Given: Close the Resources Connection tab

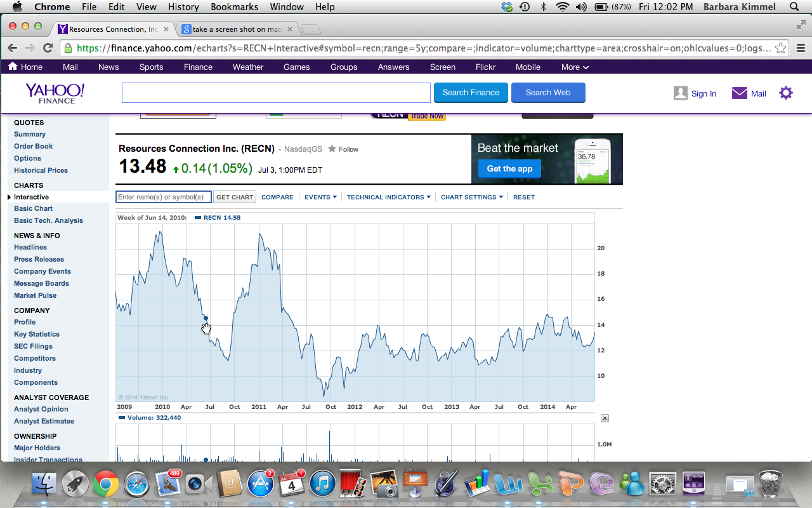Looking at the screenshot, I should click(166, 29).
